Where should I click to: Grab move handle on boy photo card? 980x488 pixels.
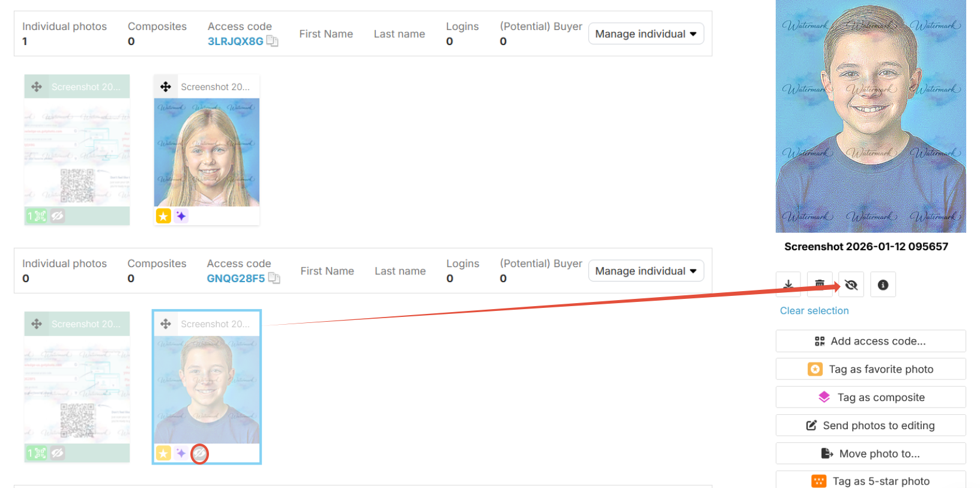pyautogui.click(x=166, y=324)
